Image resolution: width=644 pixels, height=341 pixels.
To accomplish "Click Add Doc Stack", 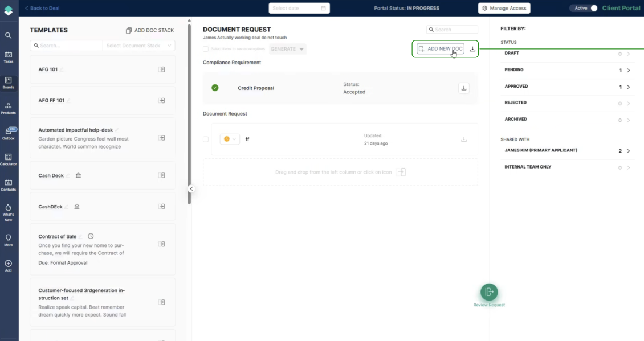I will (x=149, y=30).
